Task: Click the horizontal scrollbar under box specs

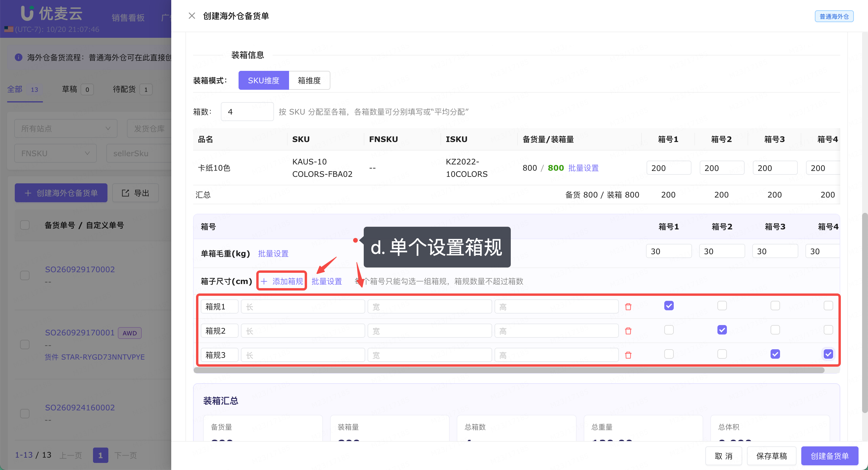Action: 509,370
